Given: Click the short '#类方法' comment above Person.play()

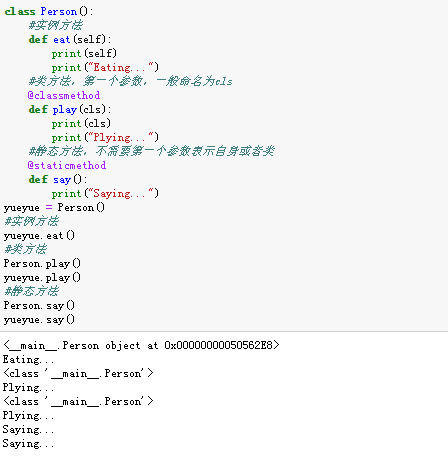Looking at the screenshot, I should click(x=26, y=249).
